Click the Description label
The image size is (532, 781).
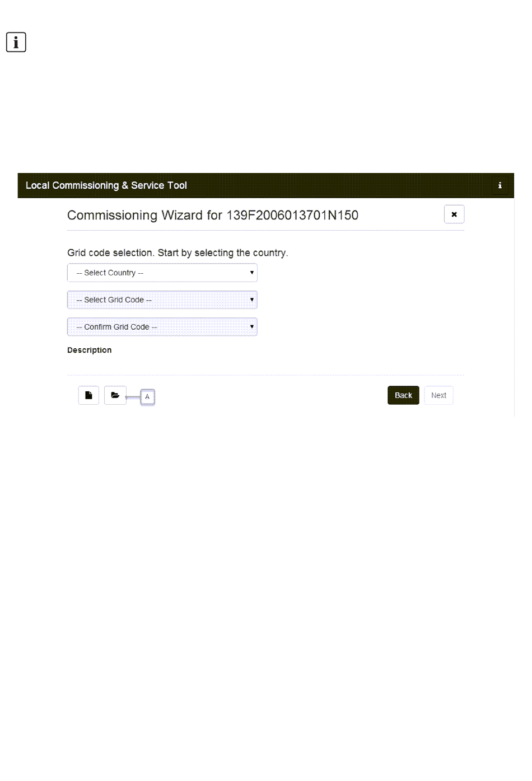point(90,350)
